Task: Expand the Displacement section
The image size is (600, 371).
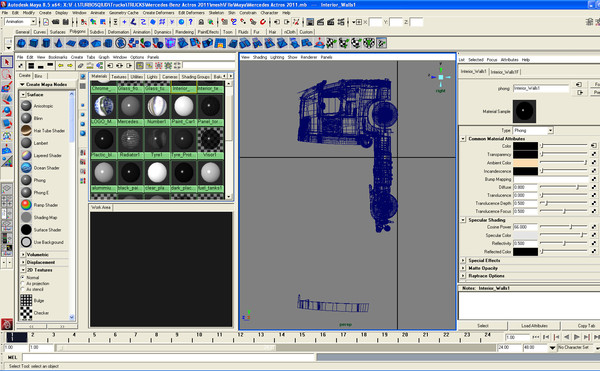Action: point(23,262)
